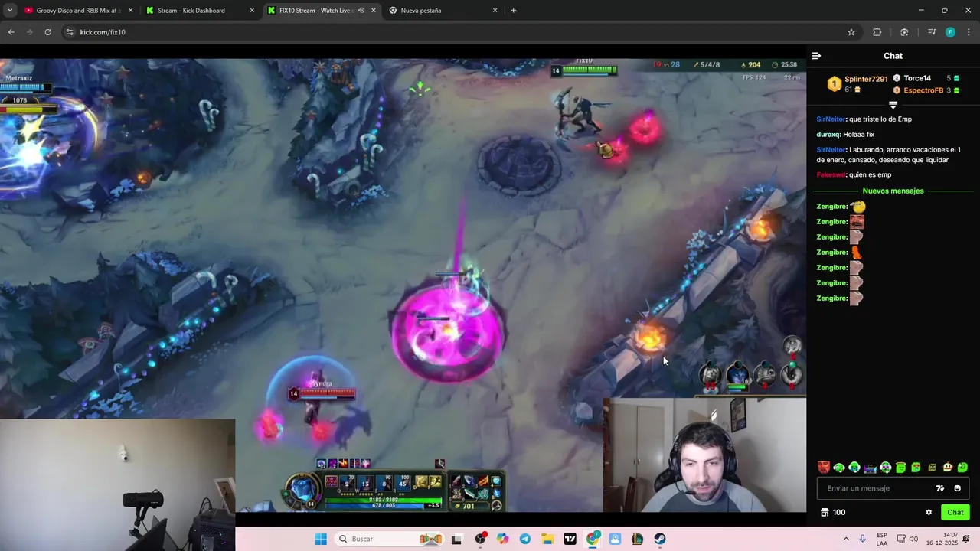Close the Stream - Kick Dashboard tab

point(252,11)
